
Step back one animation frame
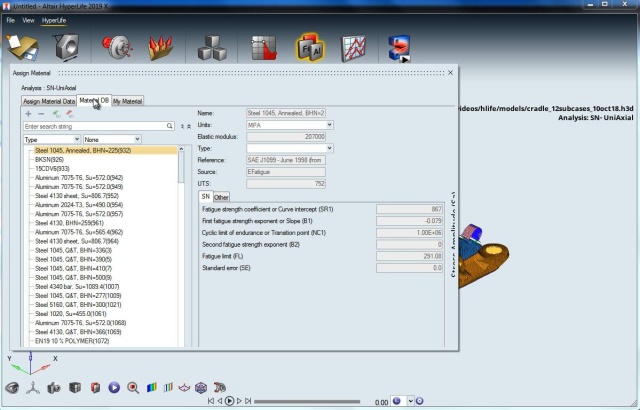coord(220,401)
